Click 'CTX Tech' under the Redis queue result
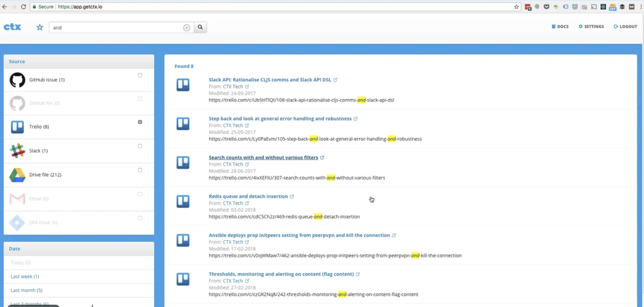644x307 pixels. (x=233, y=203)
